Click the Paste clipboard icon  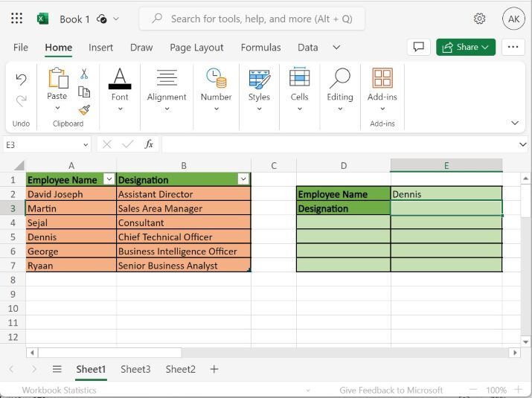pyautogui.click(x=58, y=77)
